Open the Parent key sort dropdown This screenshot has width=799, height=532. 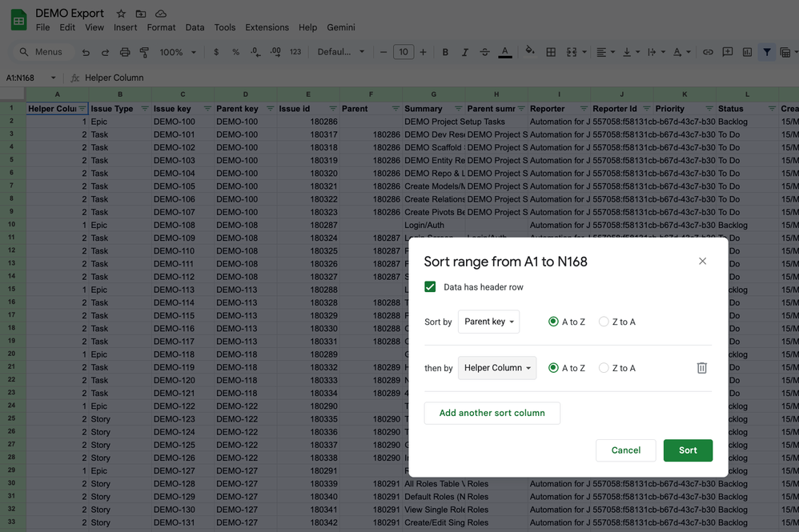[488, 322]
